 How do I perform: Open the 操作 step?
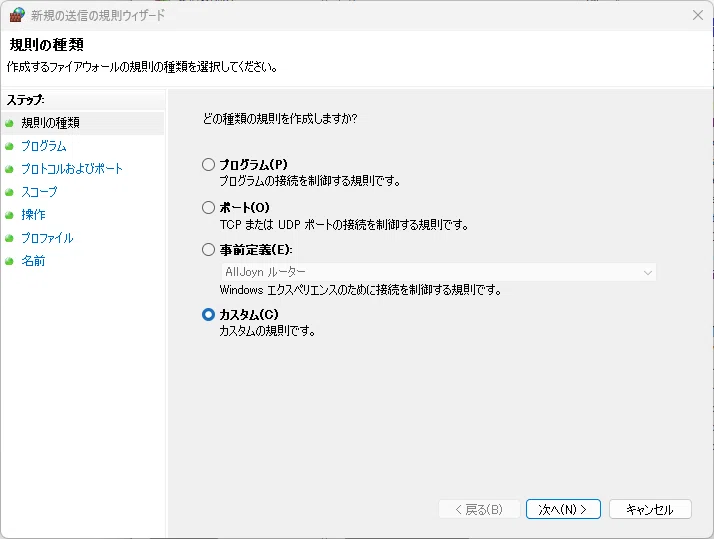click(33, 215)
